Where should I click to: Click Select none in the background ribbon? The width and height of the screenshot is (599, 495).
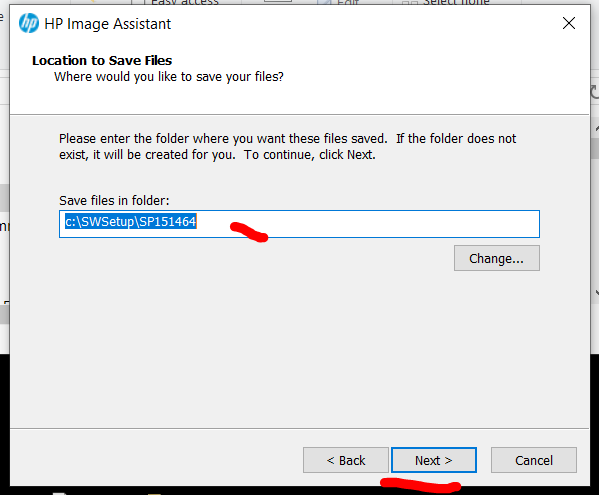tap(456, 2)
